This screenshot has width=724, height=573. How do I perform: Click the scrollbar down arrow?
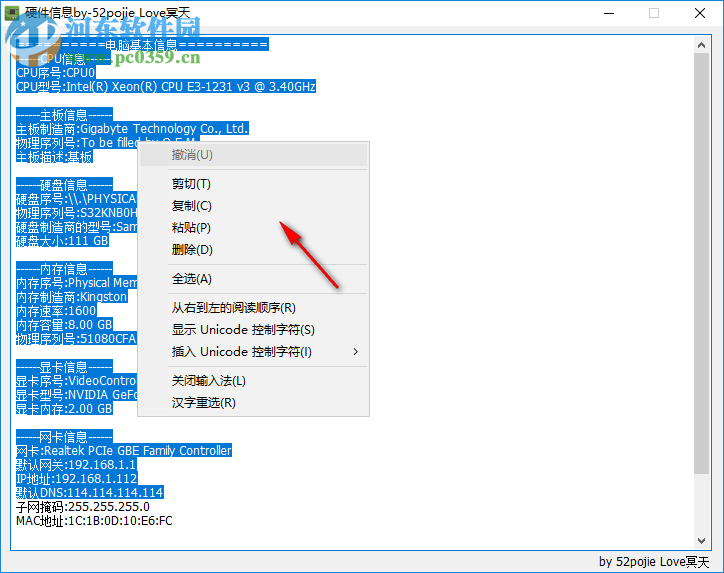(x=701, y=540)
